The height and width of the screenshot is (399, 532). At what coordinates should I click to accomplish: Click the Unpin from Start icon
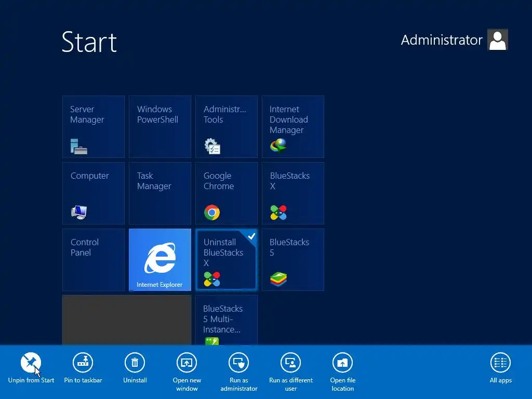point(31,362)
